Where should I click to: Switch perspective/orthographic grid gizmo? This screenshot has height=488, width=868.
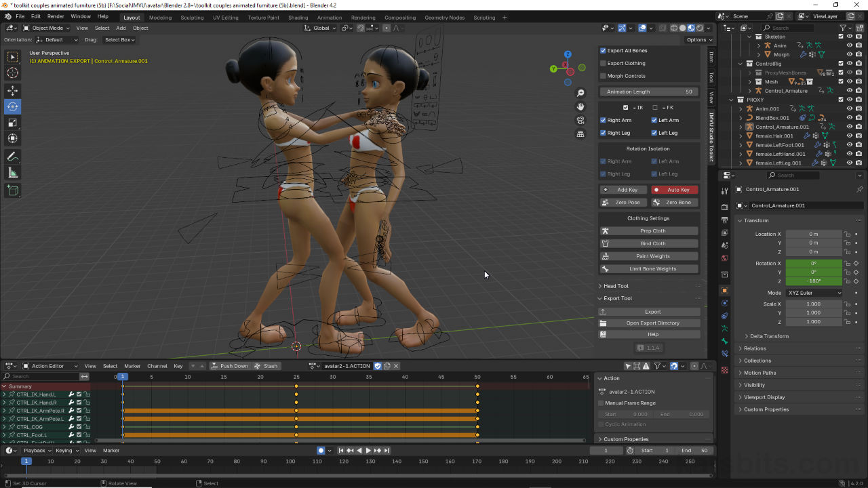pyautogui.click(x=580, y=134)
